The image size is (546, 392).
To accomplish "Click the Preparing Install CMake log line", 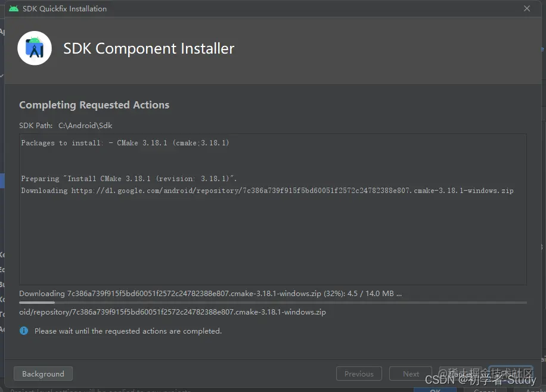I will click(x=129, y=179).
